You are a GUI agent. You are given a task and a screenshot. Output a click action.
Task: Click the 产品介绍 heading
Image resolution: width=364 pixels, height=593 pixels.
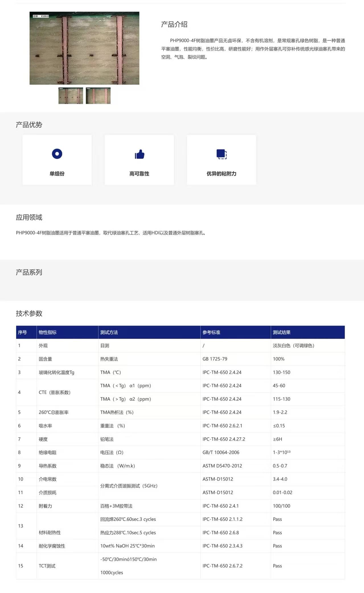tap(174, 24)
